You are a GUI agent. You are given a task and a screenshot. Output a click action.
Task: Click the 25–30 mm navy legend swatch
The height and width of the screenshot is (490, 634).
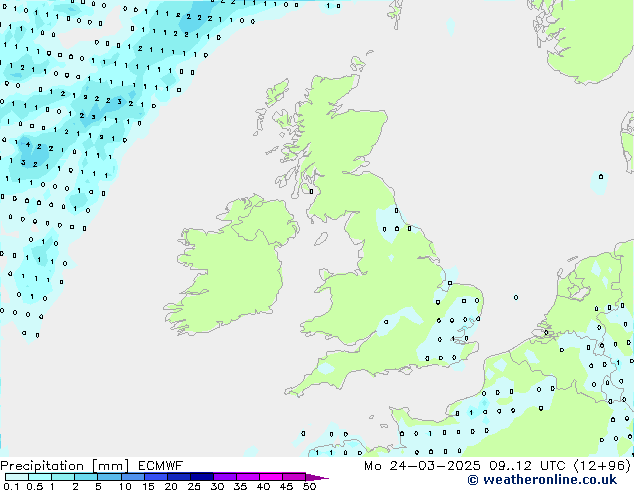pyautogui.click(x=202, y=477)
